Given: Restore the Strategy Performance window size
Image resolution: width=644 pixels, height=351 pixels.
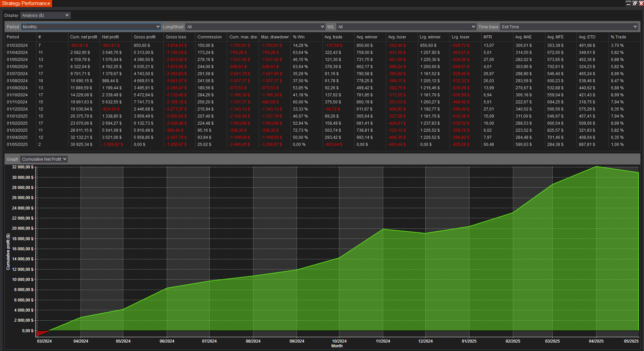Looking at the screenshot, I should (635, 3).
